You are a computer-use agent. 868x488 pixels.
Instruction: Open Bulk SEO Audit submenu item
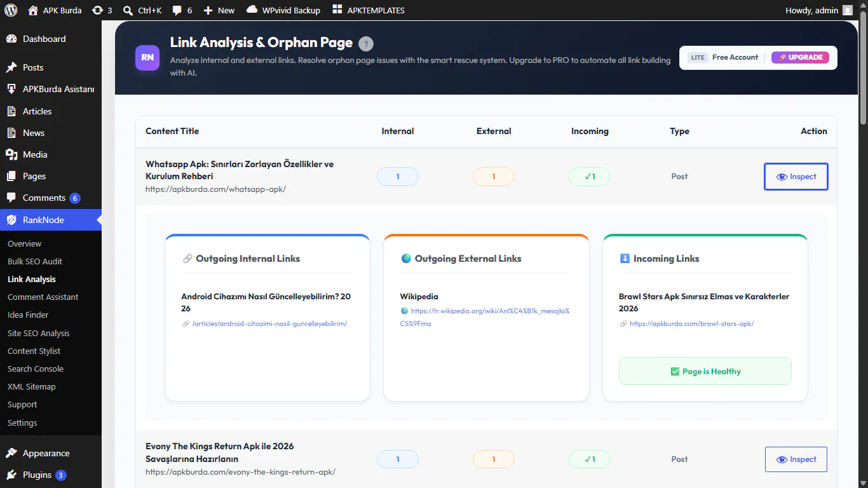35,261
